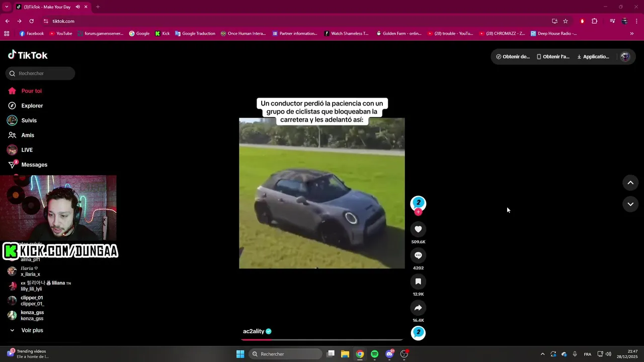Image resolution: width=644 pixels, height=362 pixels.
Task: Open profile avatar at top right
Action: [x=625, y=57]
